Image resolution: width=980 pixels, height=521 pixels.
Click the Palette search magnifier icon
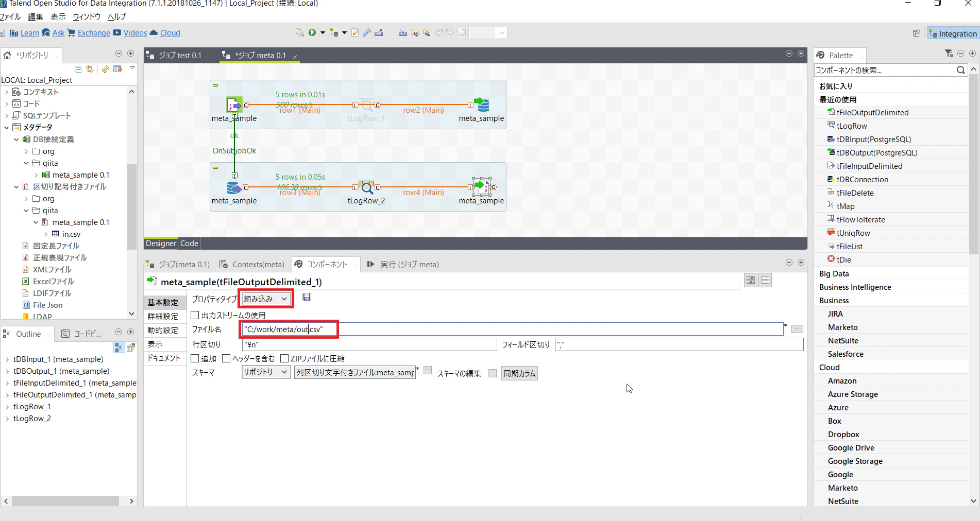960,70
